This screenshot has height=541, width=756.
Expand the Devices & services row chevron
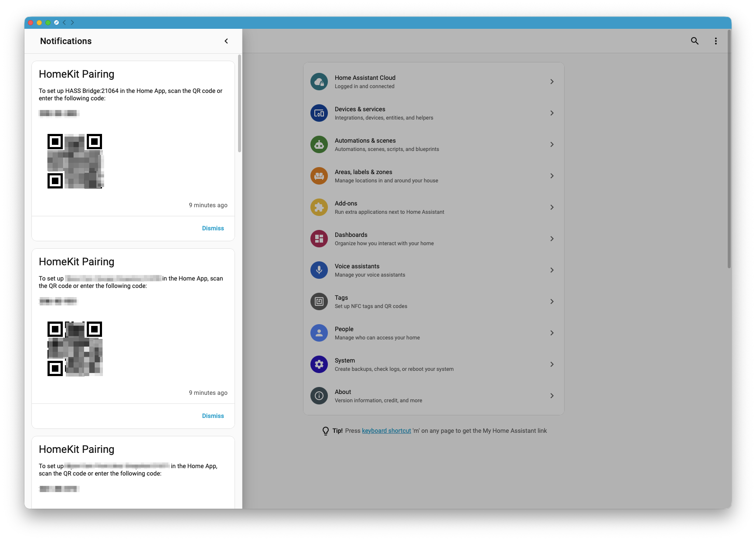tap(552, 113)
